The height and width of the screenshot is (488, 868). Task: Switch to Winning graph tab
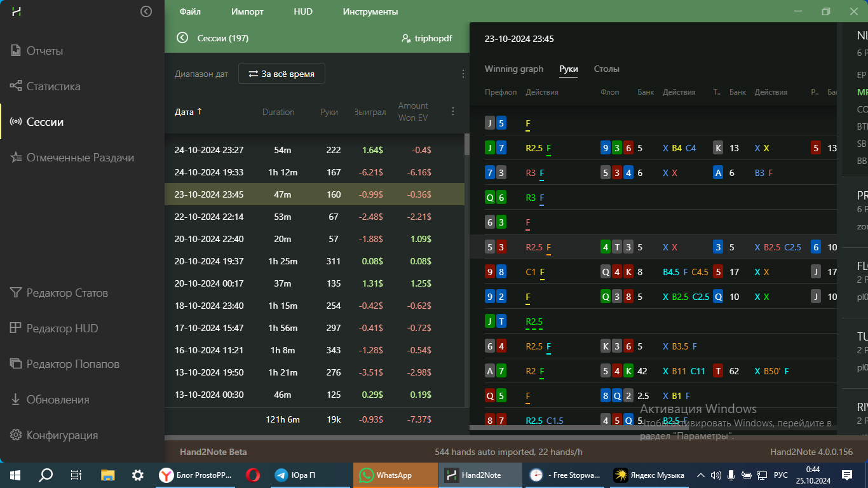[514, 69]
